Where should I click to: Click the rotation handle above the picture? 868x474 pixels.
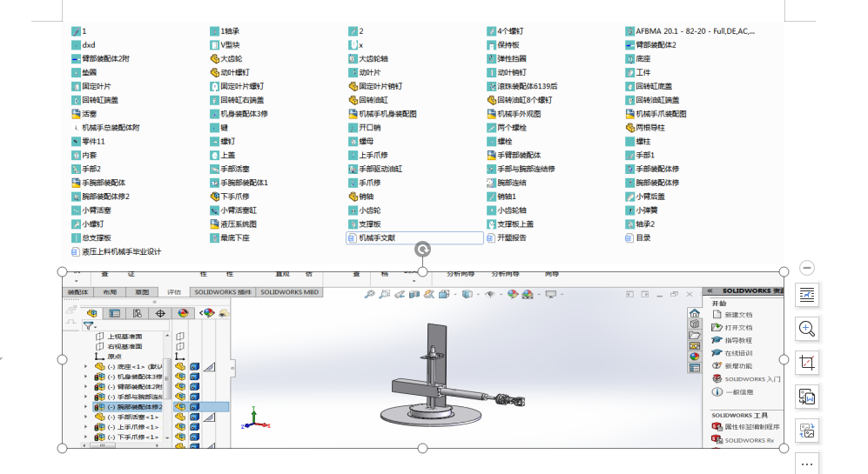coord(422,250)
